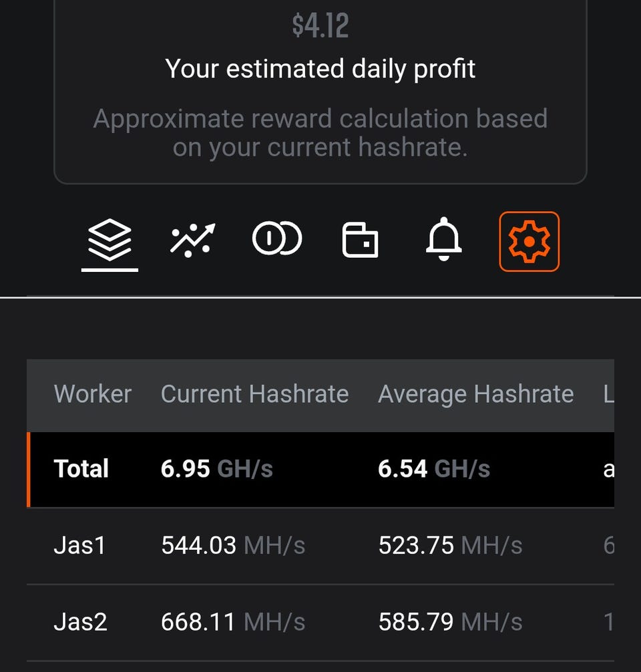The height and width of the screenshot is (672, 641).
Task: Open the wallet payouts icon tab
Action: point(360,240)
